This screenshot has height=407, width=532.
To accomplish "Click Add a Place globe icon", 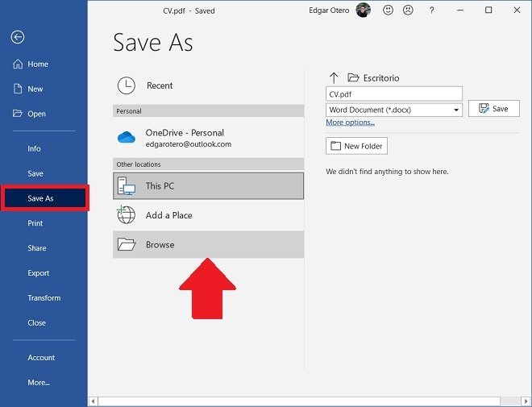I will 127,215.
